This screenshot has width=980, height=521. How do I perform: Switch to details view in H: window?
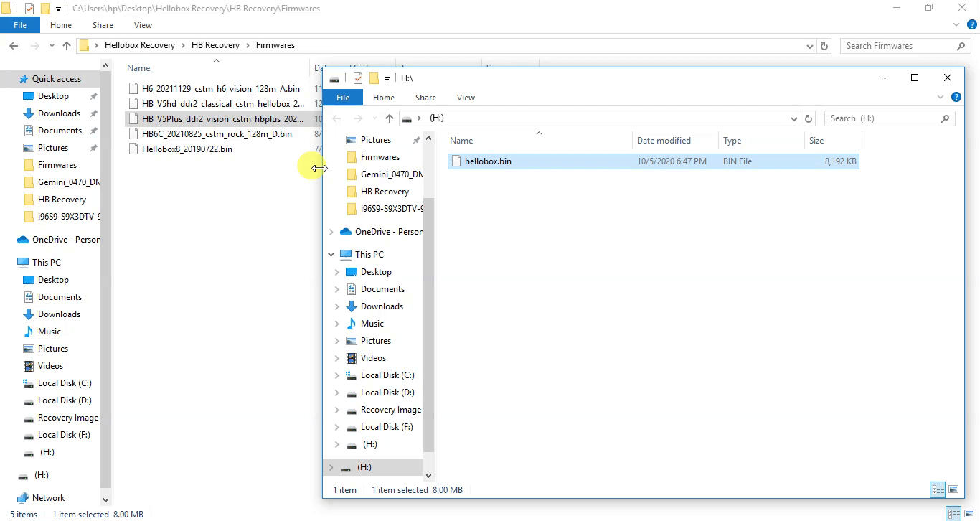click(938, 489)
